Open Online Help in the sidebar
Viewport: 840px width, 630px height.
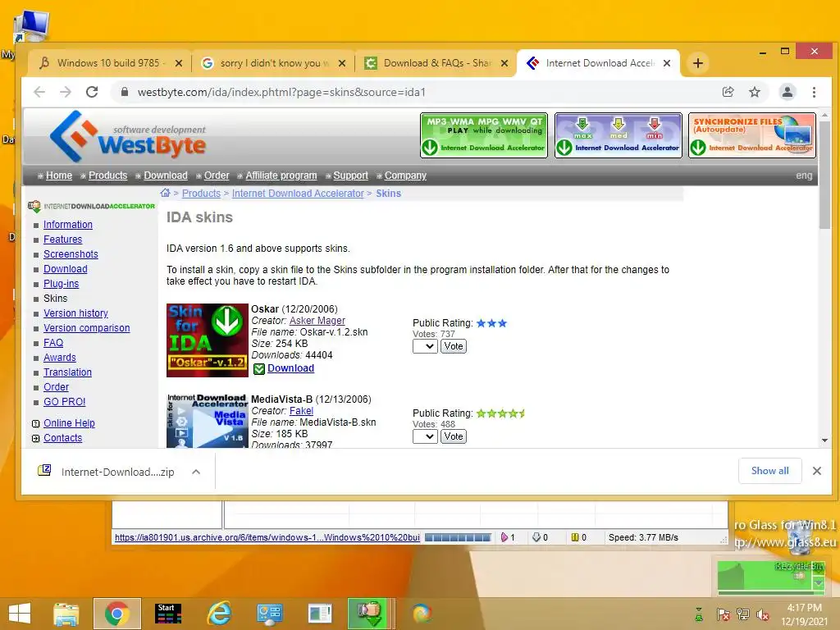69,423
